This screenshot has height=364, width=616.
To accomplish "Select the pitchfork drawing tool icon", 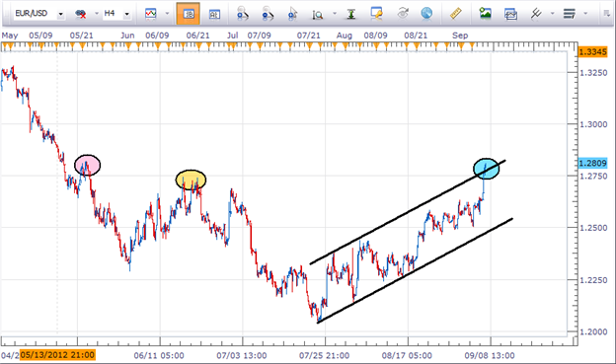I will [536, 14].
